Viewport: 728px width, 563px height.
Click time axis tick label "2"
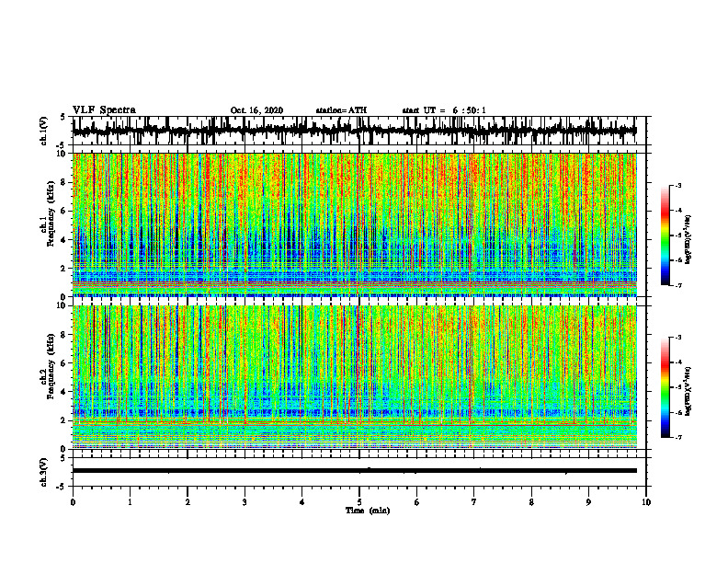click(188, 502)
